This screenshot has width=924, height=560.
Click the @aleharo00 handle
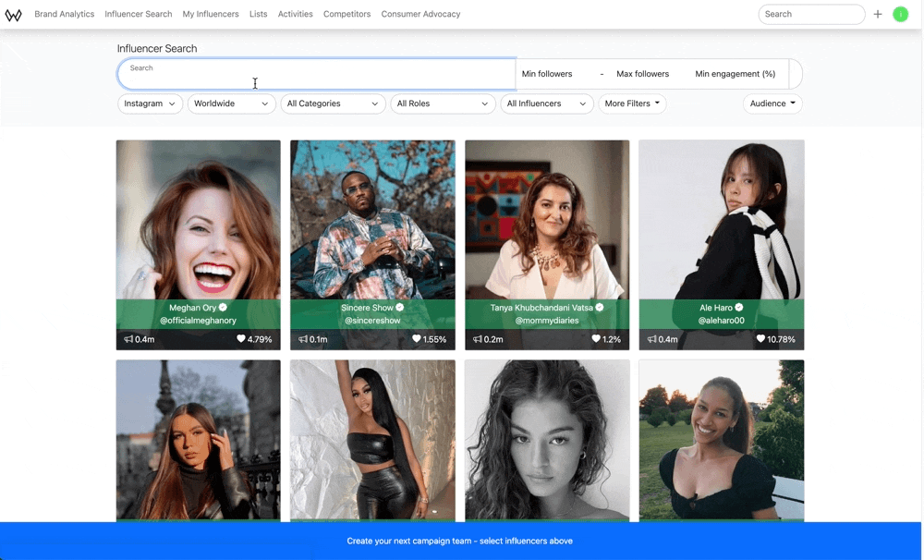click(722, 321)
